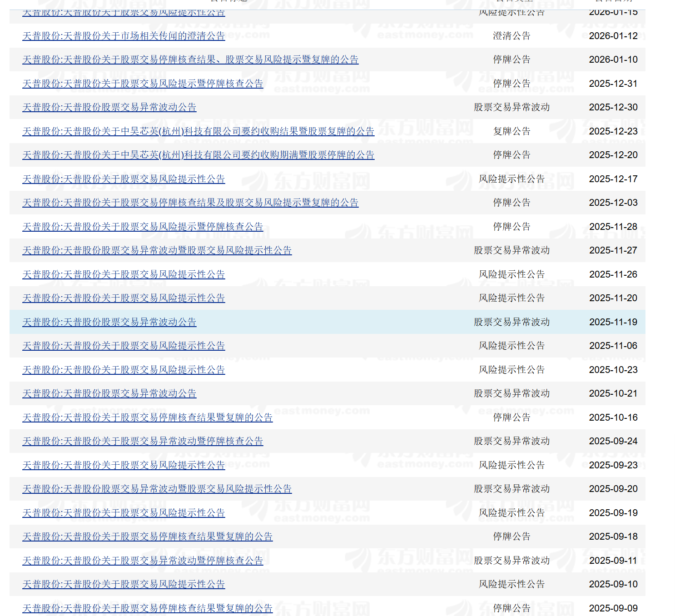Image resolution: width=675 pixels, height=616 pixels.
Task: Click the 澄清公告 type cell
Action: [x=512, y=36]
